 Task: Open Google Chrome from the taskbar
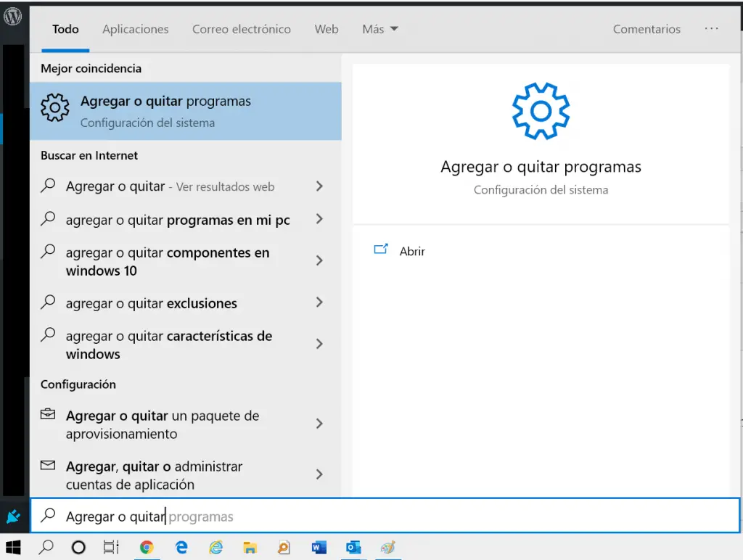click(147, 548)
